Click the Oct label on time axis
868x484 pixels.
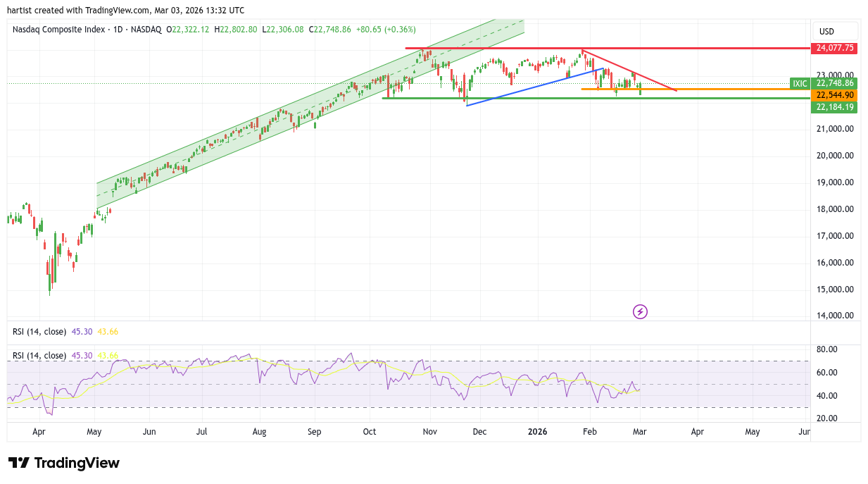point(370,431)
